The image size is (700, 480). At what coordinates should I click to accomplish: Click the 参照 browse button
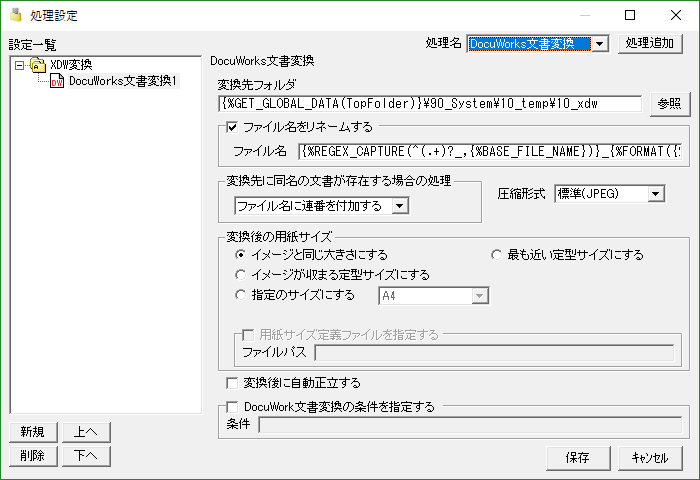coord(669,104)
